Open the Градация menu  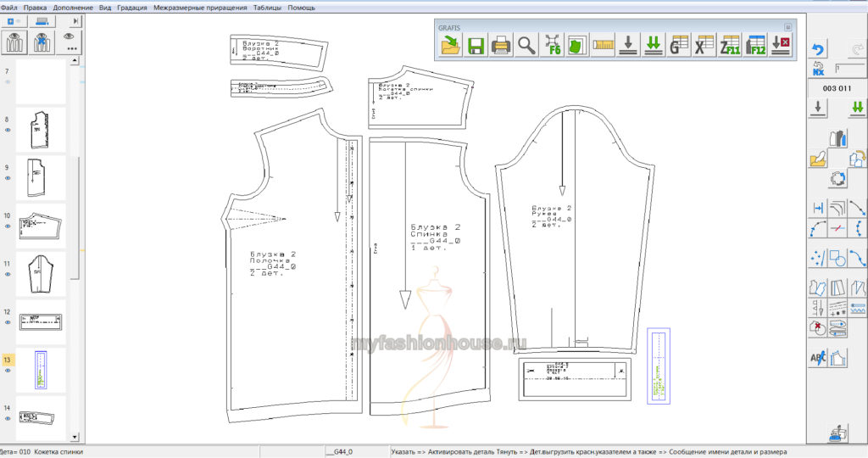click(x=131, y=8)
